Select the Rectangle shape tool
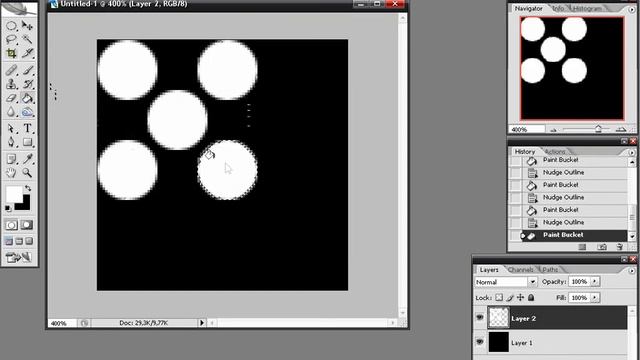640x360 pixels. tap(27, 142)
